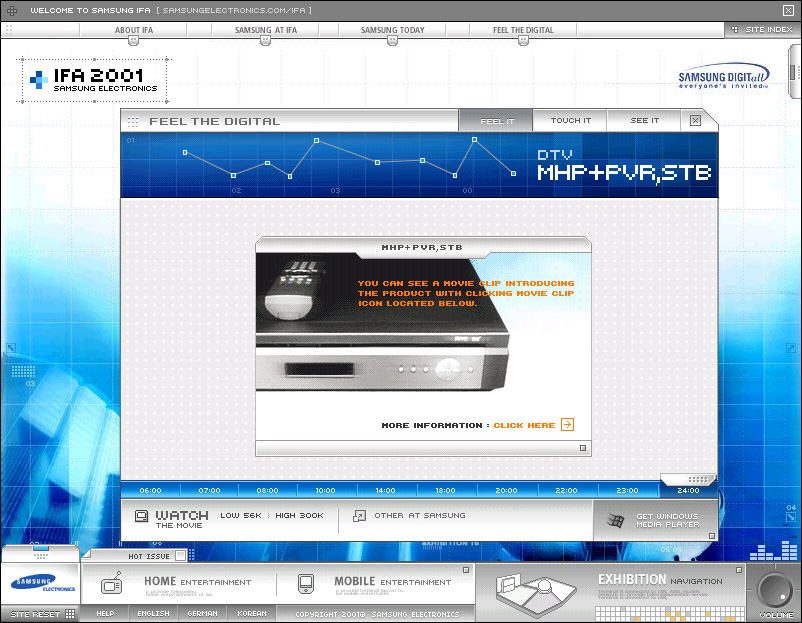The image size is (802, 623).
Task: Adjust the Volume knob
Action: click(x=774, y=589)
